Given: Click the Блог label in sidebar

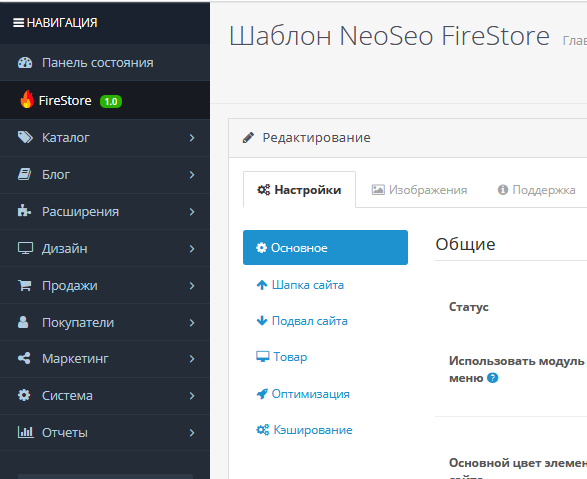Looking at the screenshot, I should 56,174.
